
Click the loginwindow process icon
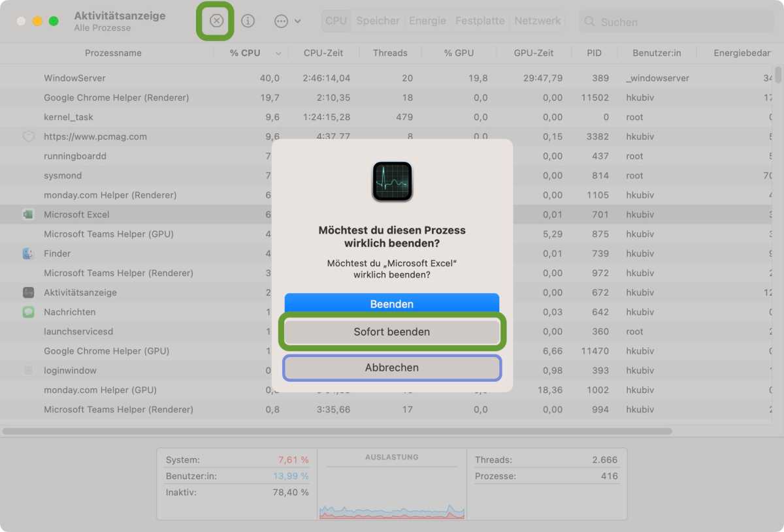28,370
